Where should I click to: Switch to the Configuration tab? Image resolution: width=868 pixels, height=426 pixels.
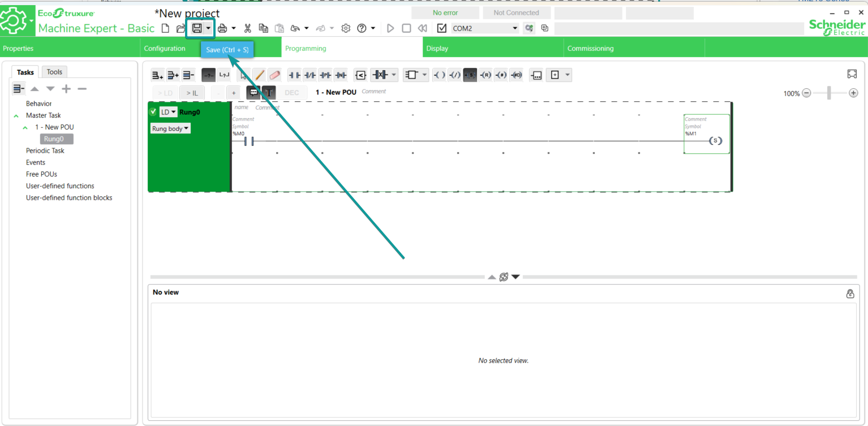[165, 49]
